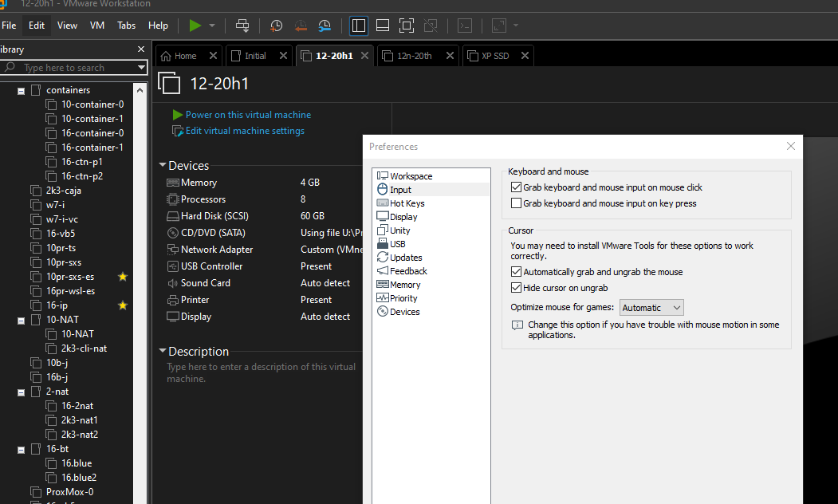Uncheck Hide cursor on ungrab
Image resolution: width=838 pixels, height=504 pixels.
(x=516, y=288)
